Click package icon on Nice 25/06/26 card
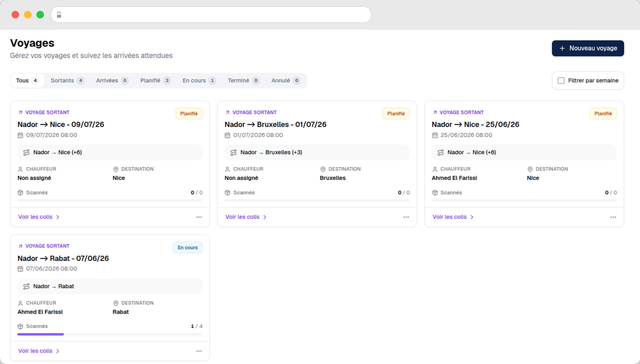The width and height of the screenshot is (640, 364). tap(435, 193)
